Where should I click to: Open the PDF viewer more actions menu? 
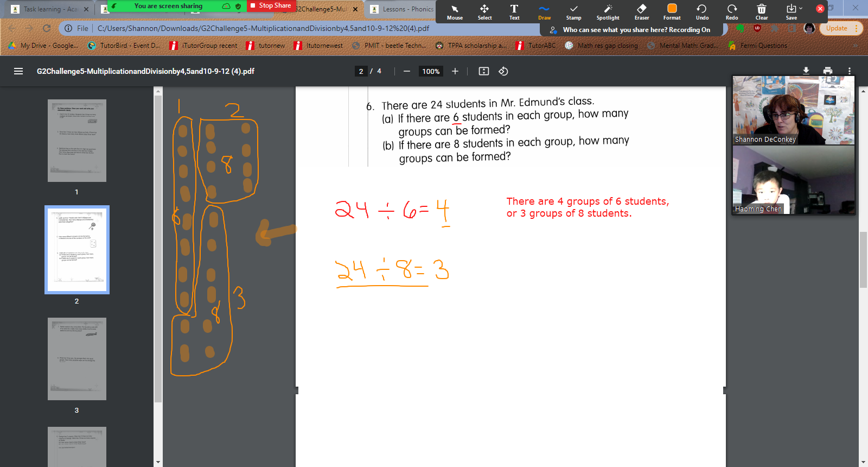click(850, 71)
